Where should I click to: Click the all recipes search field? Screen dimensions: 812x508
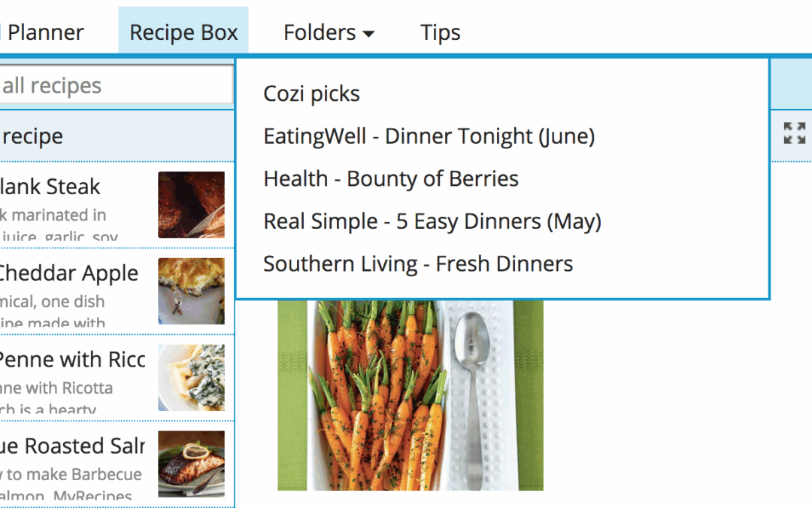pyautogui.click(x=117, y=85)
